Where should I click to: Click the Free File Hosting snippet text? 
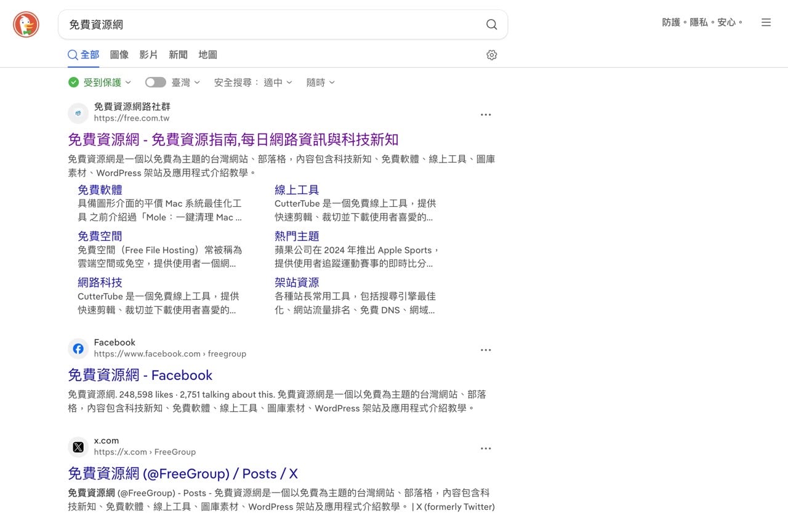[159, 257]
